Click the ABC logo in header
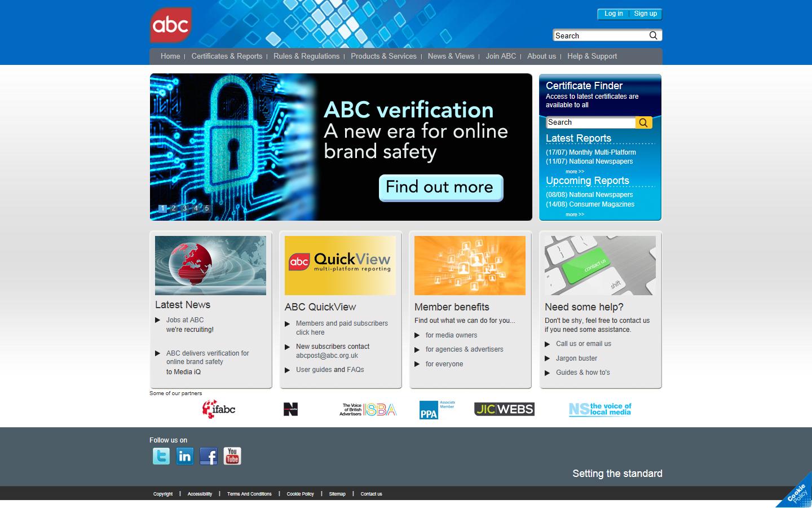This screenshot has height=508, width=812. point(171,25)
